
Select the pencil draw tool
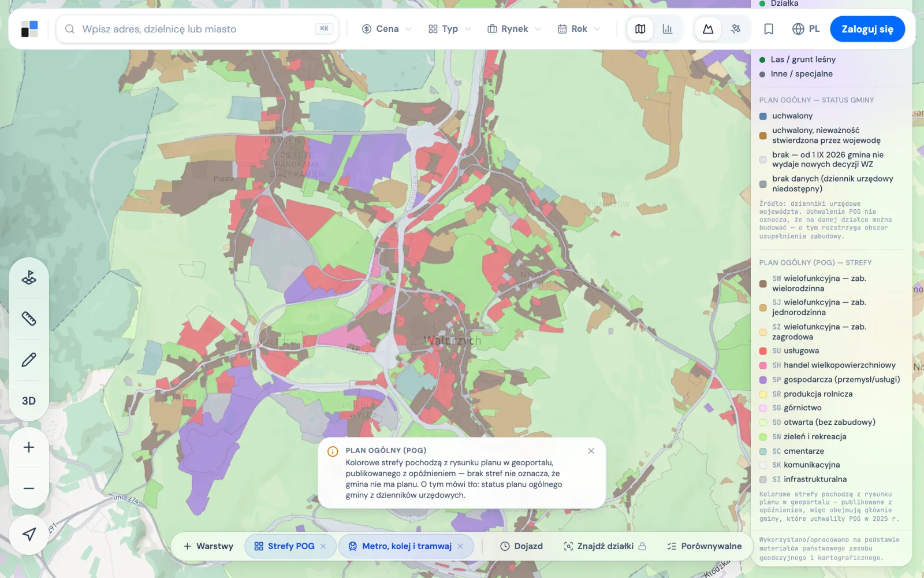click(x=29, y=360)
